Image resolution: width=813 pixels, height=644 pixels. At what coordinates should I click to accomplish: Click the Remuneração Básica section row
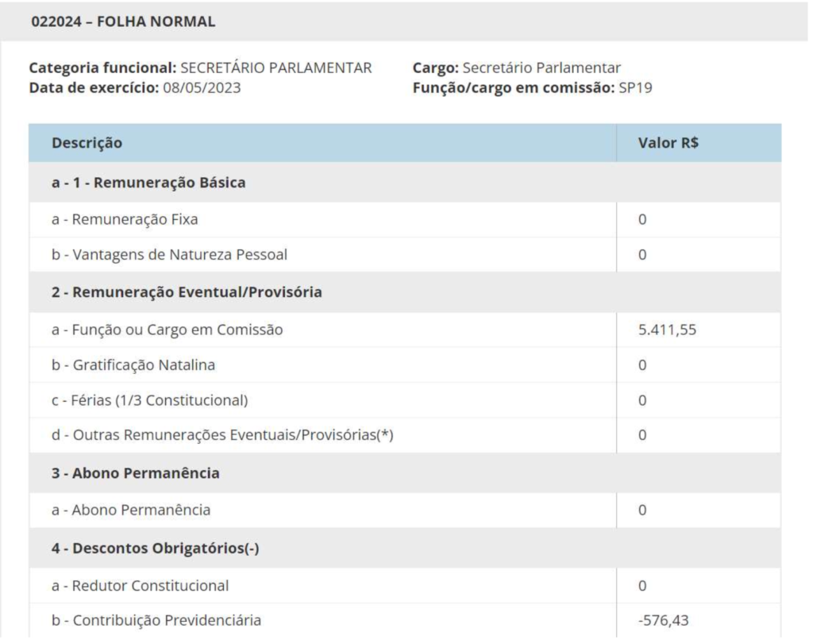coord(148,183)
